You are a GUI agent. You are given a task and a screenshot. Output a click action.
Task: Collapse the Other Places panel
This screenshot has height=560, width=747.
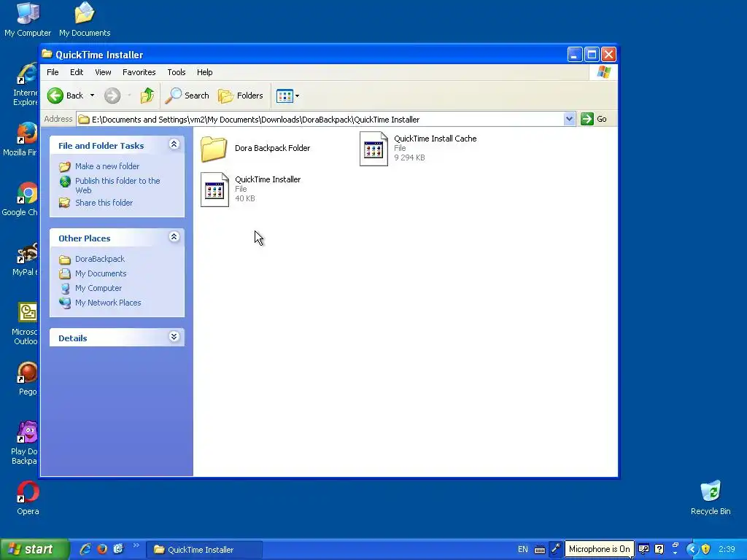click(x=174, y=237)
